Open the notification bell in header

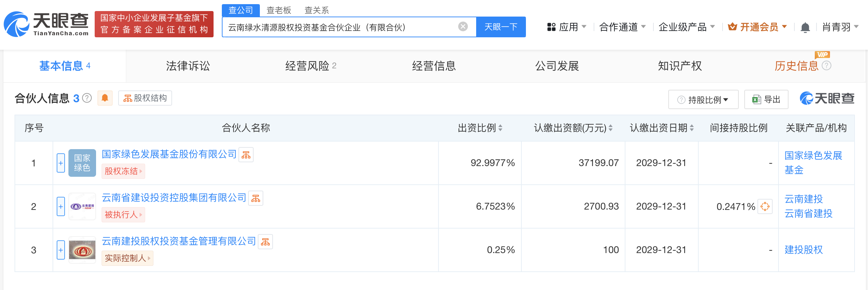(805, 27)
